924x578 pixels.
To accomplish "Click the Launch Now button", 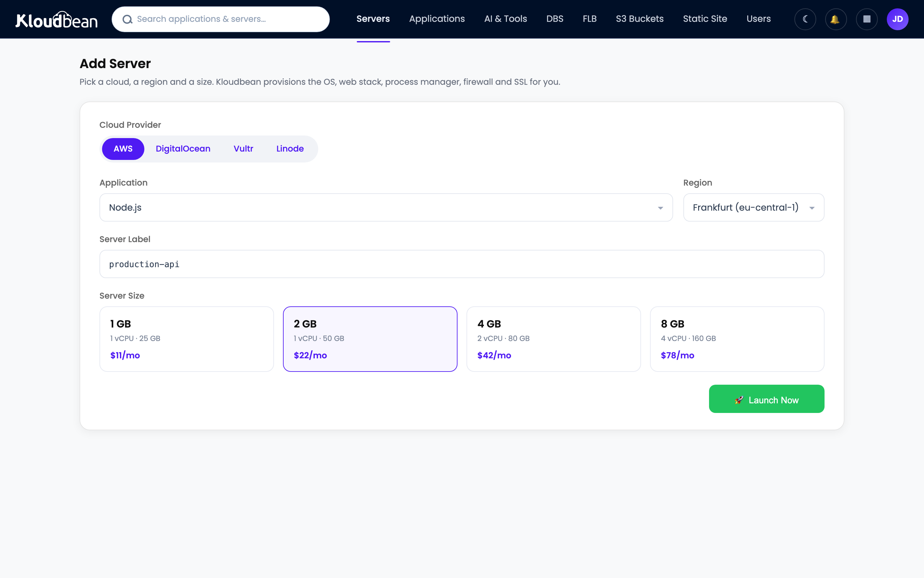I will [x=766, y=399].
